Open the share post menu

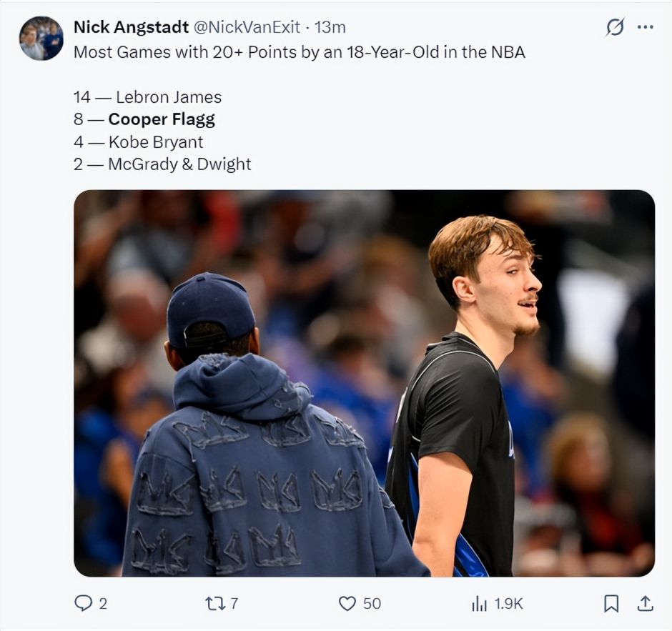[x=646, y=604]
